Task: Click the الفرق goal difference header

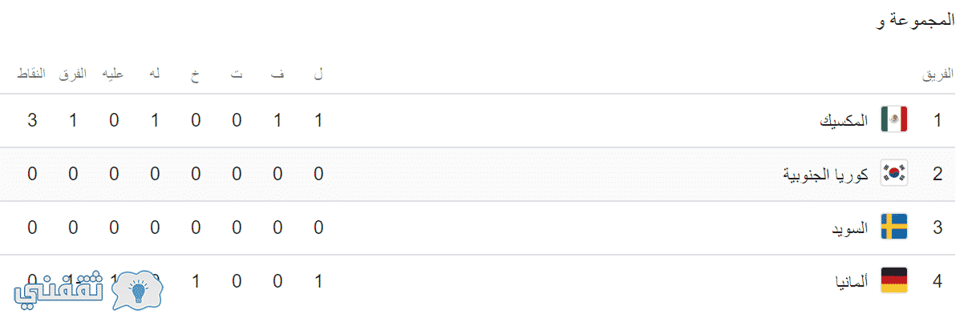Action: 73,74
